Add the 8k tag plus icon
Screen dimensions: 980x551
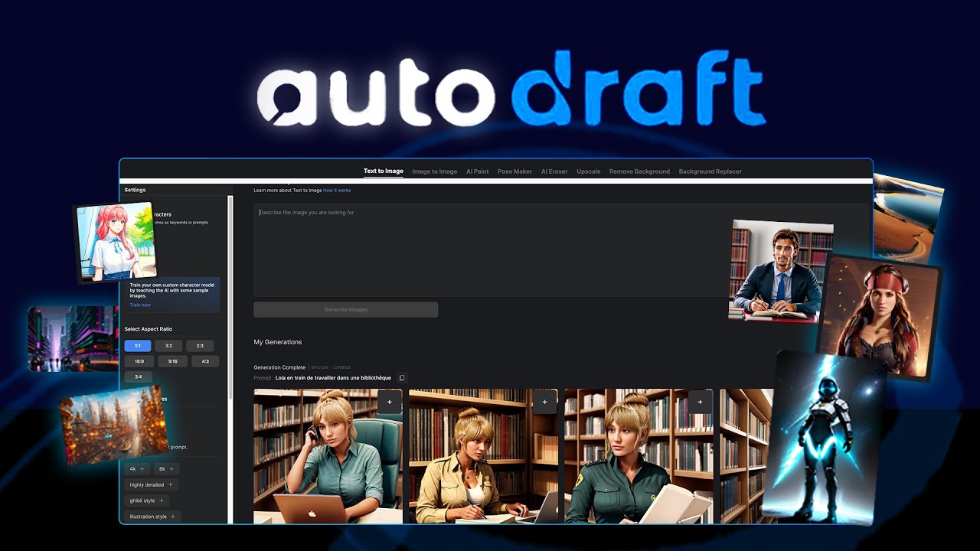pyautogui.click(x=171, y=469)
